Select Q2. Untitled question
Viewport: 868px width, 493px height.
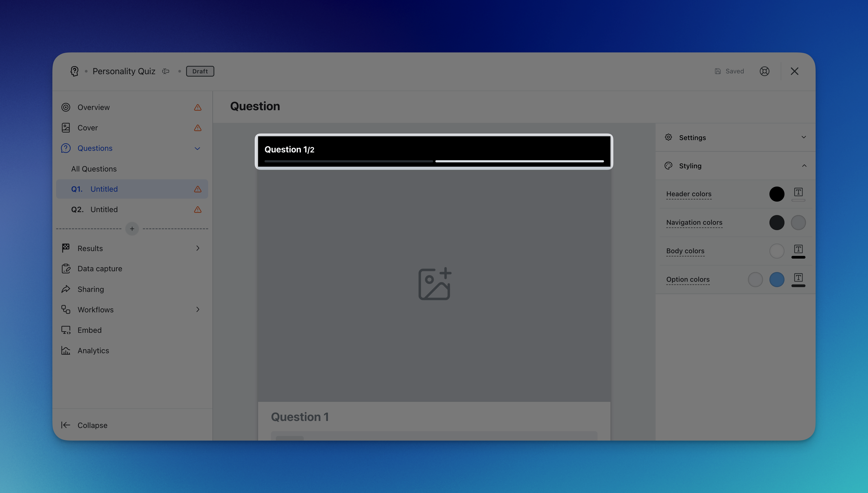(104, 210)
